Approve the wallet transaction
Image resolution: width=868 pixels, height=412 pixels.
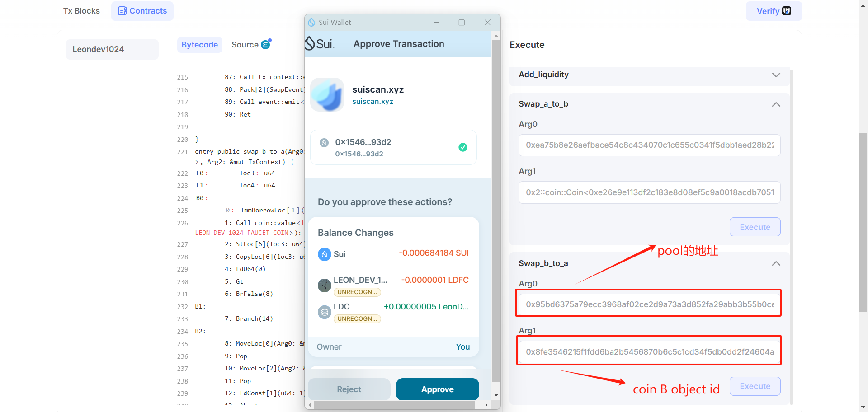click(x=437, y=389)
